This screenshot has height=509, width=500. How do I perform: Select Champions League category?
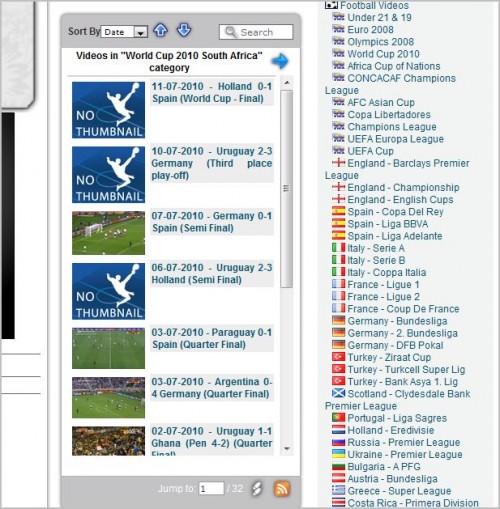point(392,127)
